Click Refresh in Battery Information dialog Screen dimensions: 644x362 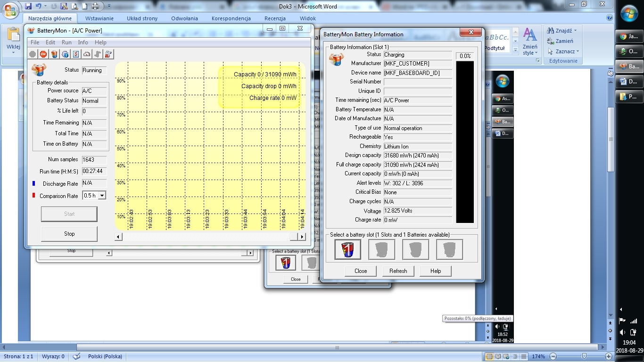pos(398,271)
